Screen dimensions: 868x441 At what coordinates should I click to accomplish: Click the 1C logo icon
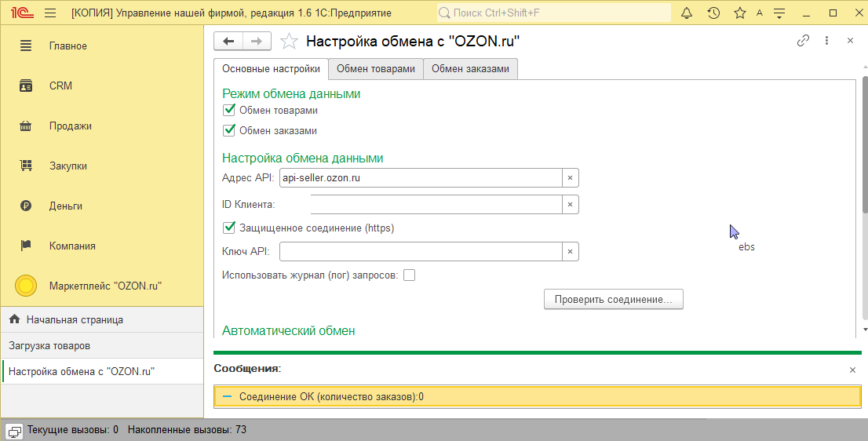(x=22, y=13)
